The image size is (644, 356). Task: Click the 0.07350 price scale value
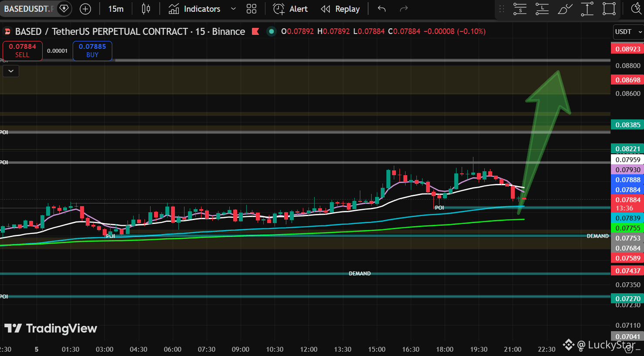pos(628,285)
